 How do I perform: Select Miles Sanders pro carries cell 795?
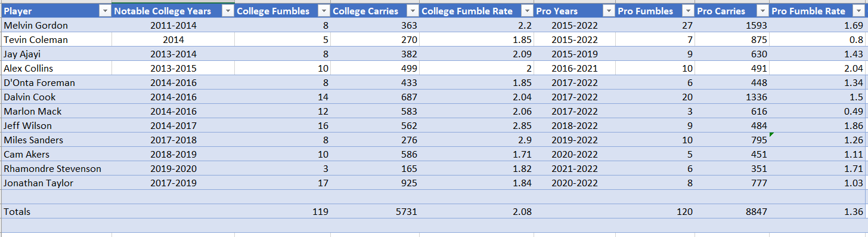pyautogui.click(x=732, y=140)
